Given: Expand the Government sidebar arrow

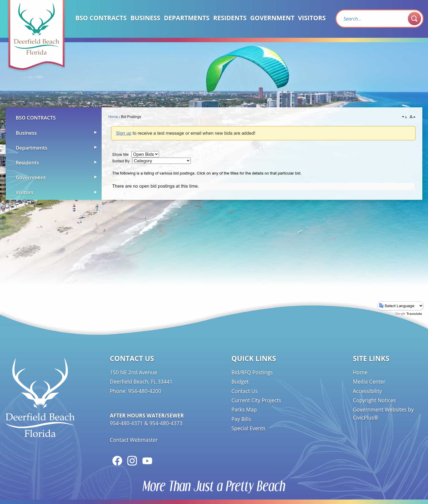Looking at the screenshot, I should tap(95, 177).
